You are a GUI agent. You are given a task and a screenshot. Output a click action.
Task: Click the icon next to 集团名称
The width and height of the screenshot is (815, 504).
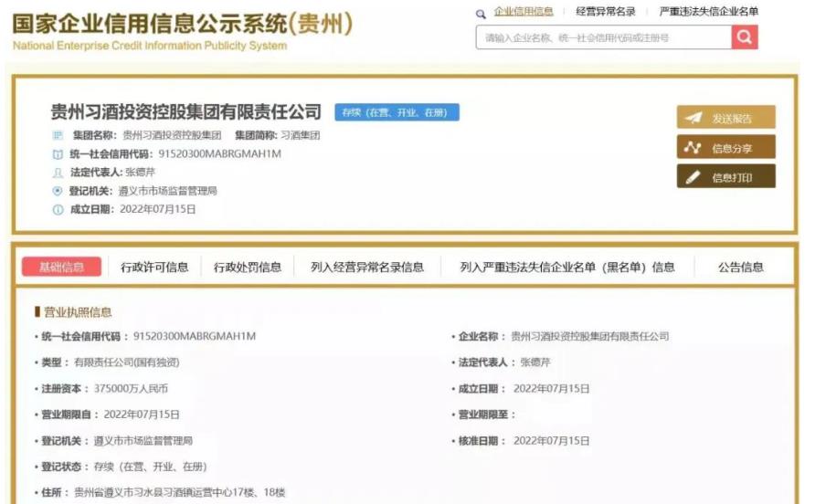click(x=58, y=135)
